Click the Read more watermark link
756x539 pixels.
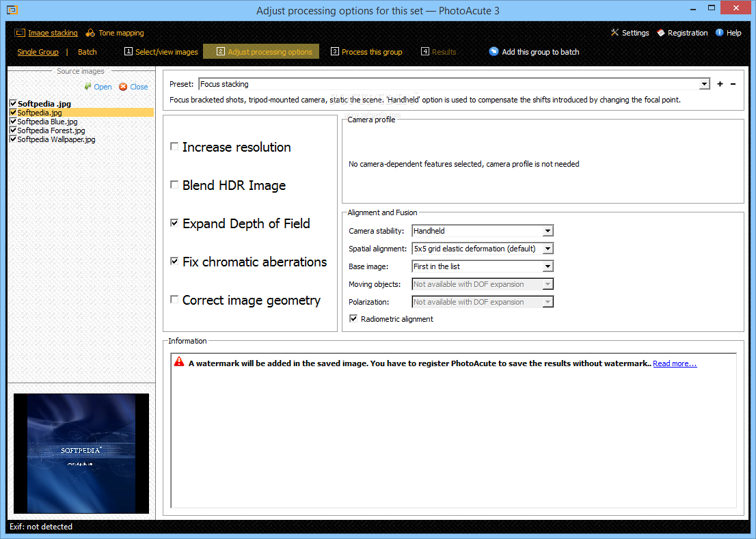pyautogui.click(x=675, y=363)
